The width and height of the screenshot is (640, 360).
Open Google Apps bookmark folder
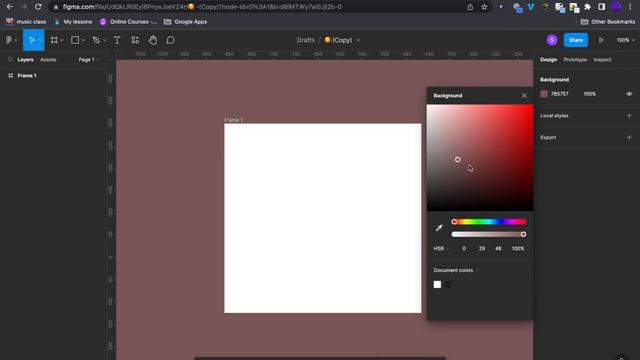[186, 22]
